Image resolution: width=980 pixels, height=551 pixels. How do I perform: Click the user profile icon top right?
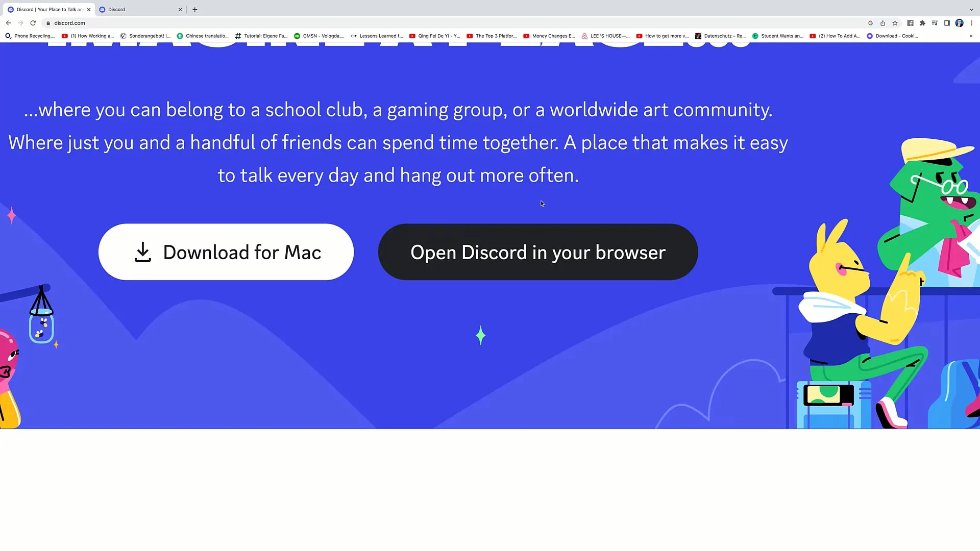coord(960,23)
